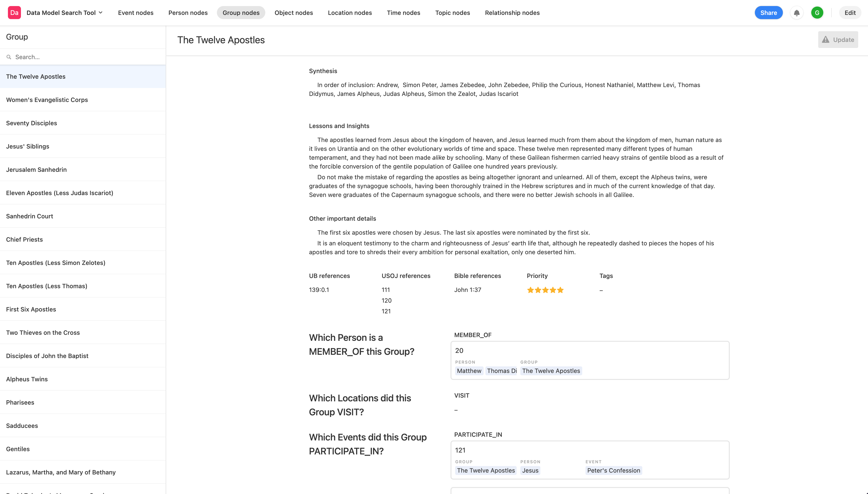Image resolution: width=868 pixels, height=494 pixels.
Task: Select Women's Evangelistic Corps in the list
Action: tap(83, 100)
